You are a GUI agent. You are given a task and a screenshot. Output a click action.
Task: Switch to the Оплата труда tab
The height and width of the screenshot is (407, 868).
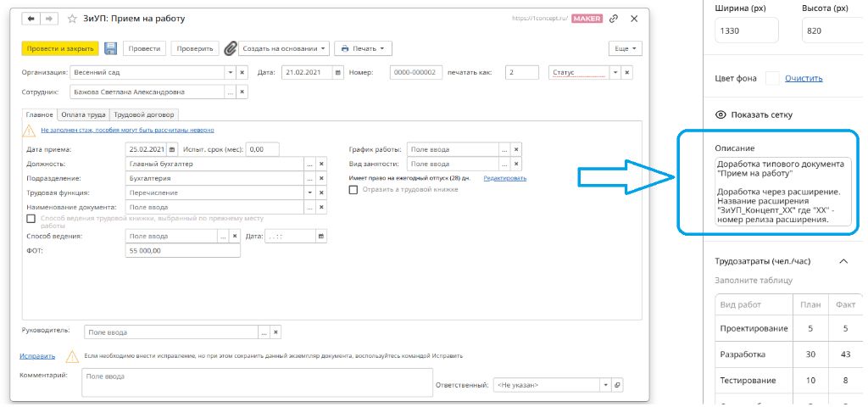pyautogui.click(x=83, y=114)
